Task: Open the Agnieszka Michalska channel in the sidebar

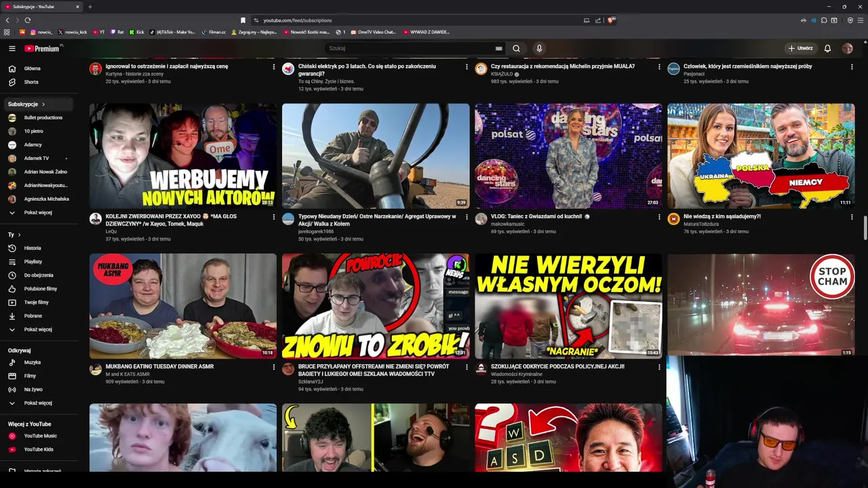Action: click(38, 199)
